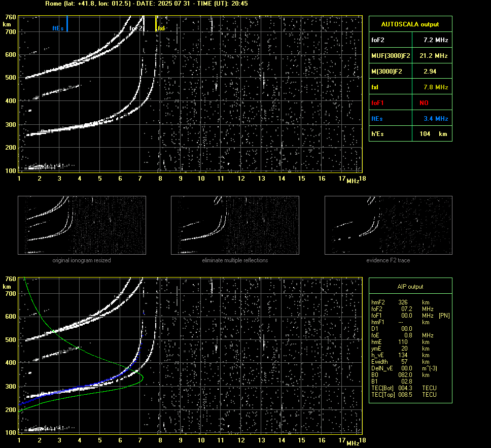Click the DelN_vE label in AIP output
Viewport: 491px width, 448px height.
pos(382,368)
